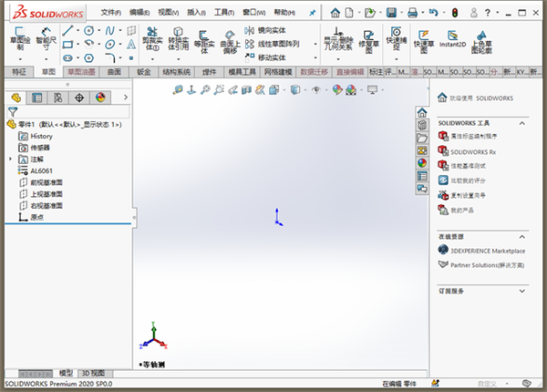Open the 3DEXPERIENCE Marketplace link
The width and height of the screenshot is (547, 392).
click(x=488, y=250)
